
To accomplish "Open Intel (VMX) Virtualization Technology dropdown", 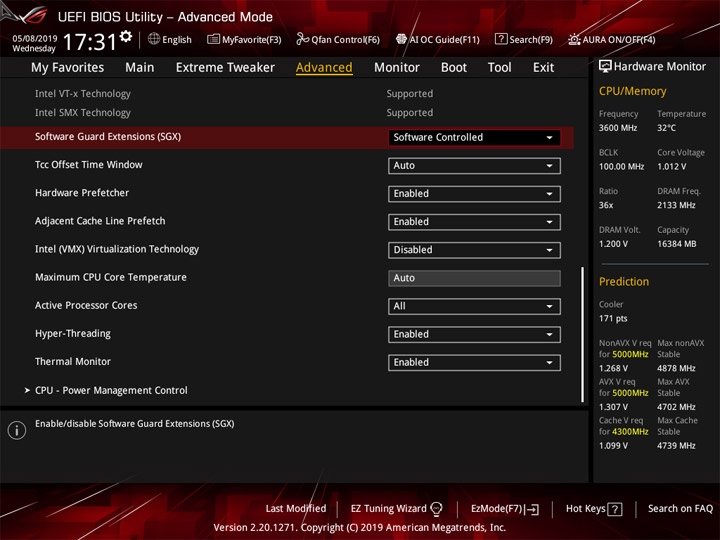I will coord(474,250).
